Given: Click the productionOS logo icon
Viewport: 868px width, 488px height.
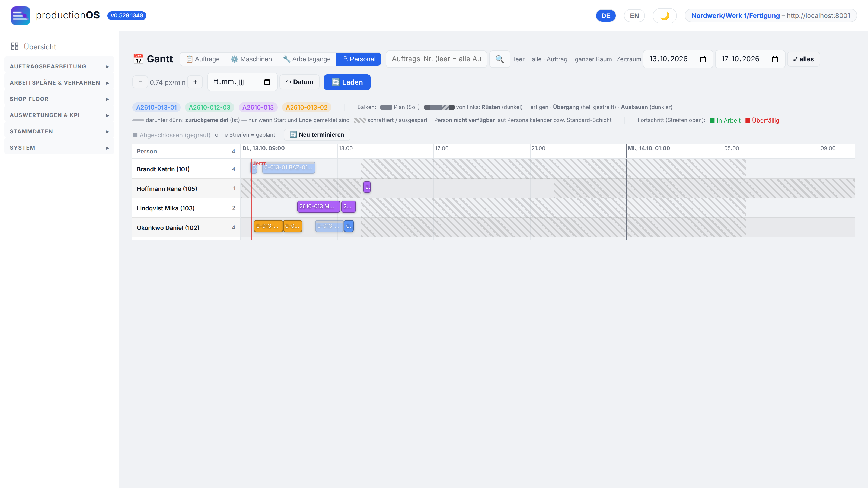Looking at the screenshot, I should (x=20, y=15).
